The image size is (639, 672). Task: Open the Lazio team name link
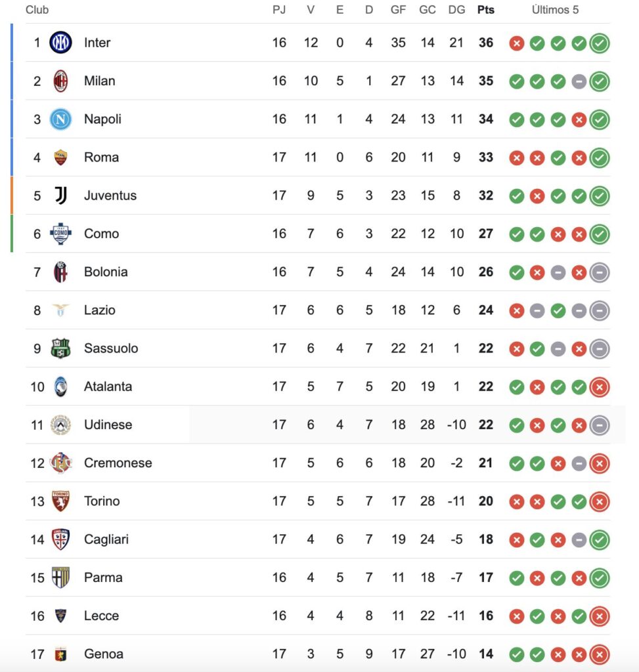tap(99, 310)
